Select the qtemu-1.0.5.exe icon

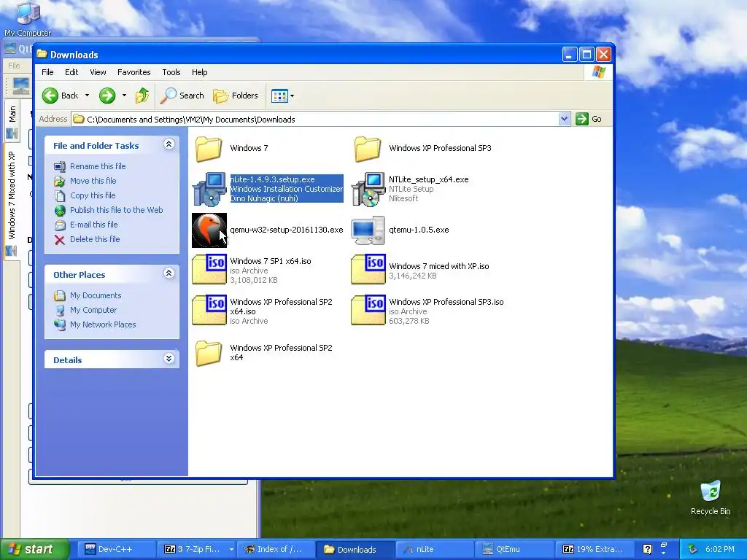pyautogui.click(x=368, y=230)
